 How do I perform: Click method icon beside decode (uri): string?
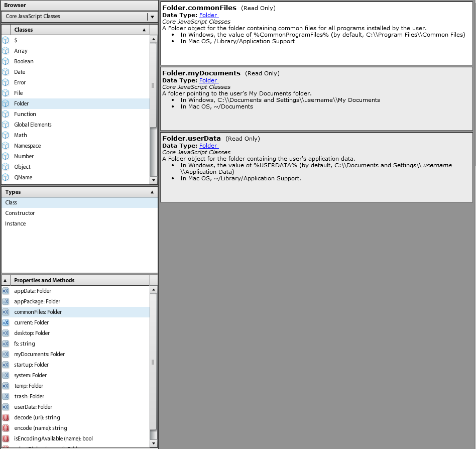point(6,417)
